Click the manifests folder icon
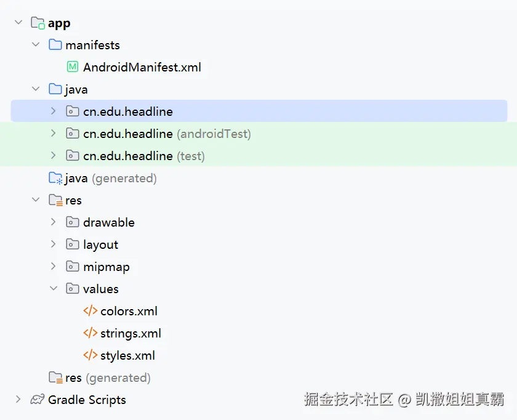The image size is (517, 420). tap(54, 44)
